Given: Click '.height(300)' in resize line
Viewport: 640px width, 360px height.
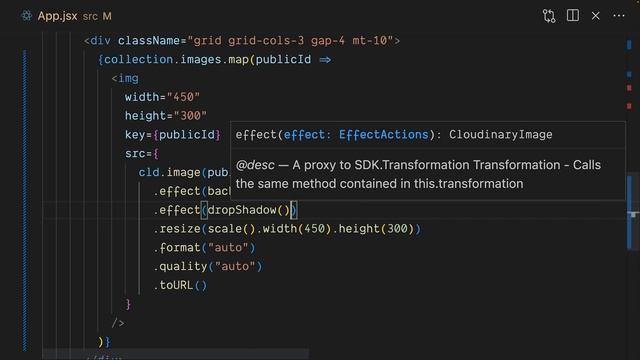Looking at the screenshot, I should pos(373,229).
